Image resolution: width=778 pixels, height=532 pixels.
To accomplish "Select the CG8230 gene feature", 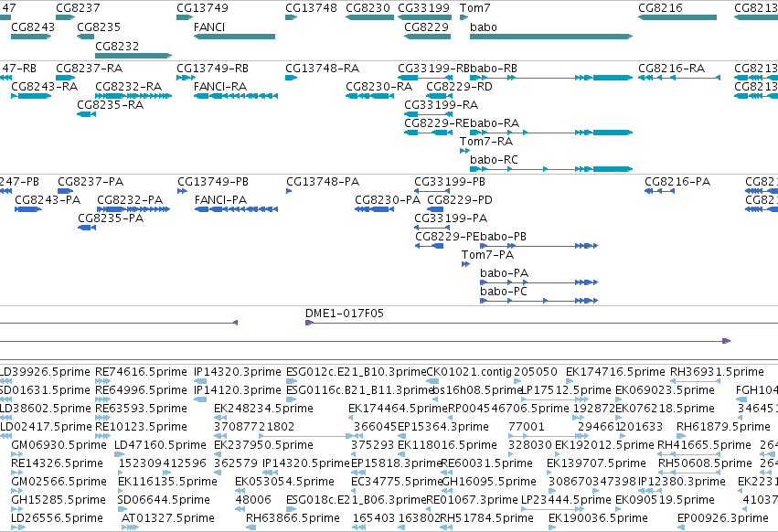I will coord(369,17).
